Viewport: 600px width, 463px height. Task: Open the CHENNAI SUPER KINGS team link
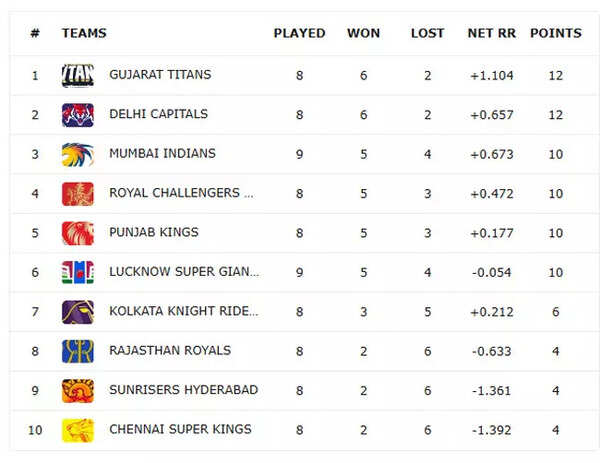(181, 429)
